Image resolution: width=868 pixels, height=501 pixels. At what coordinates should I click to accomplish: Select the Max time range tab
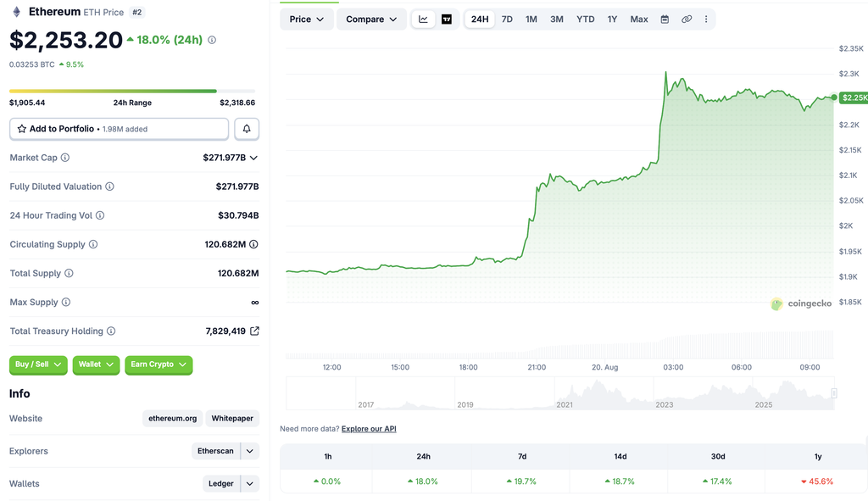[x=639, y=19]
